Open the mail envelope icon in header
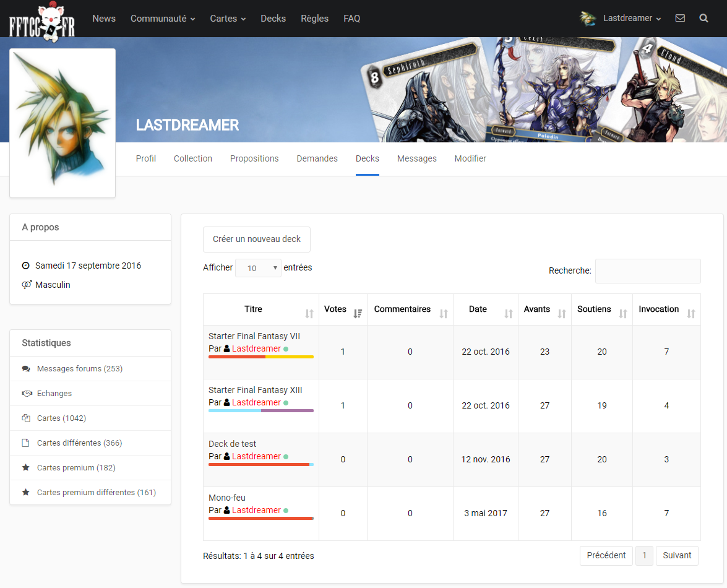727x588 pixels. pos(680,18)
